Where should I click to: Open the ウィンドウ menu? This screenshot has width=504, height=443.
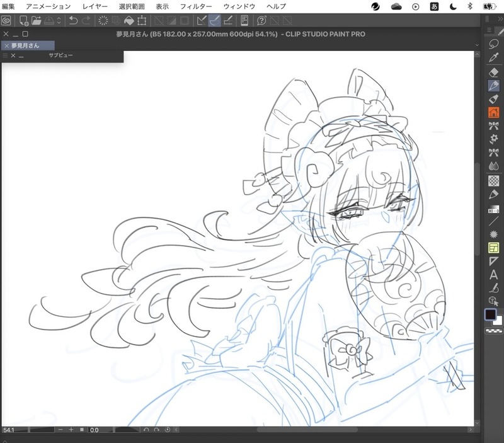[x=239, y=6]
